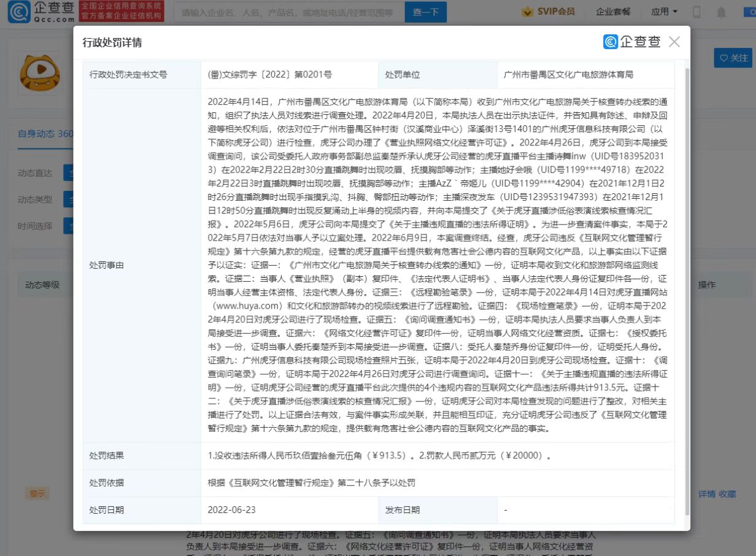Select the 处罚依据 row label
The height and width of the screenshot is (556, 756).
point(107,483)
